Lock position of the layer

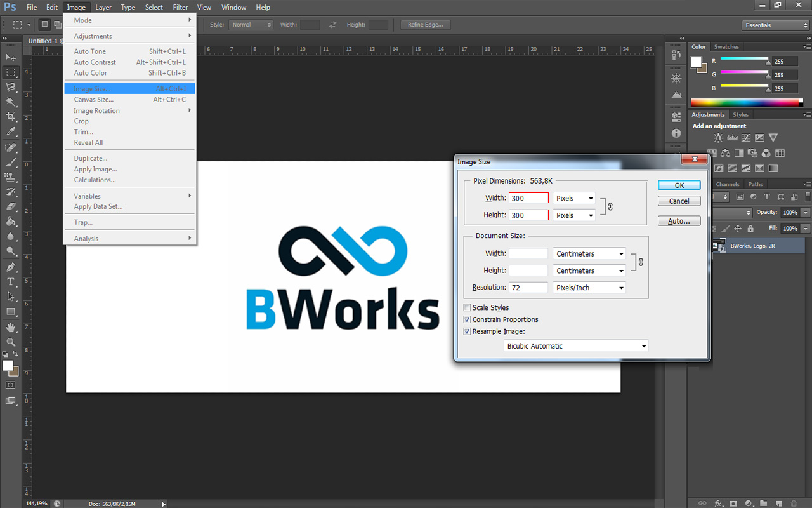point(738,229)
